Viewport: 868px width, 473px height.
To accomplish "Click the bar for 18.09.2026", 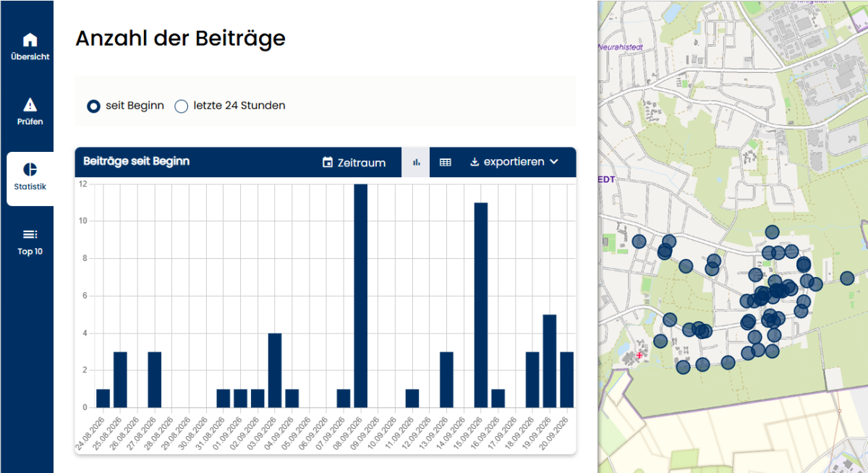I will click(532, 380).
